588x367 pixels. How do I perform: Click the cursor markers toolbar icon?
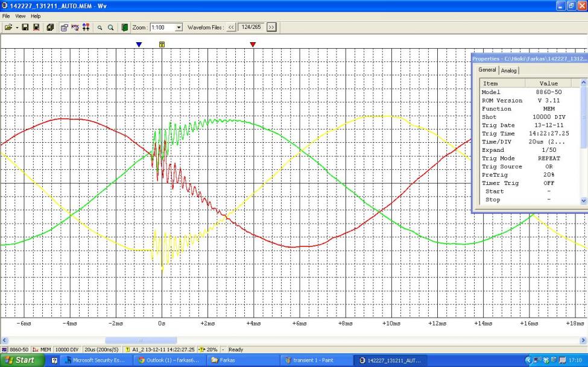coord(86,27)
